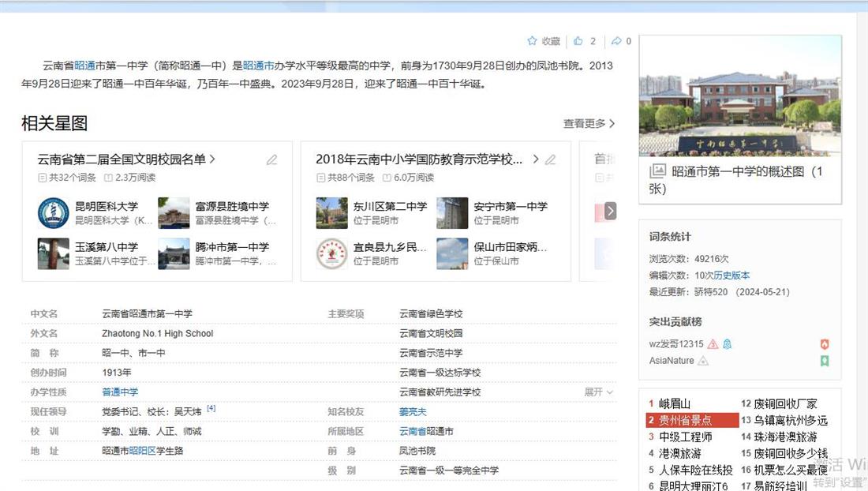Open 宜良县九乡民 school emblem thumbnail
Image resolution: width=868 pixels, height=491 pixels.
331,253
